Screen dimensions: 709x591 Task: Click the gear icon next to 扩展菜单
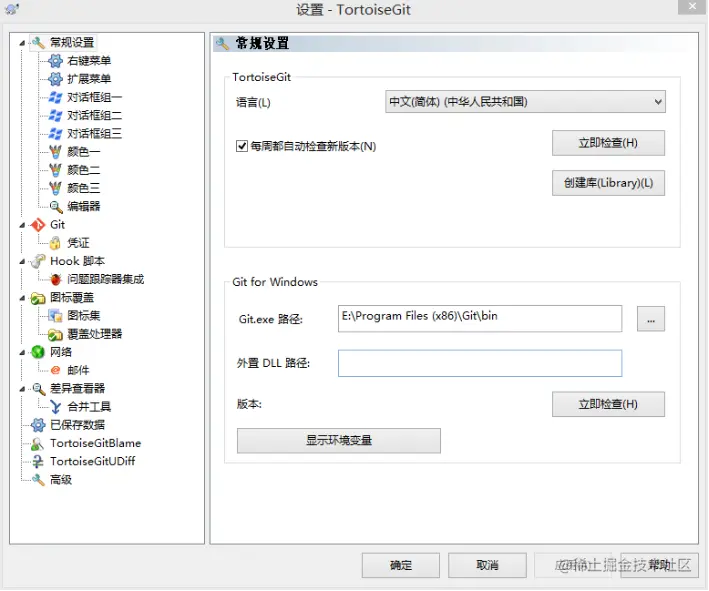point(55,79)
